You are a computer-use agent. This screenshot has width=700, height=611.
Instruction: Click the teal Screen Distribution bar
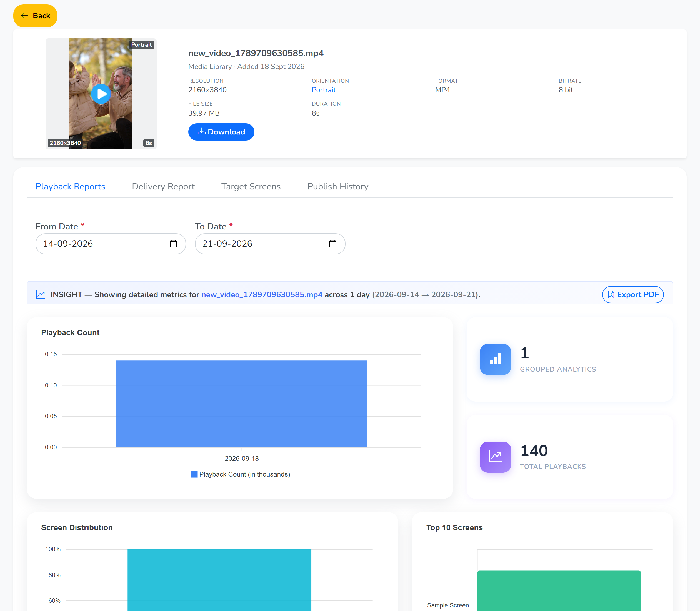point(219,580)
